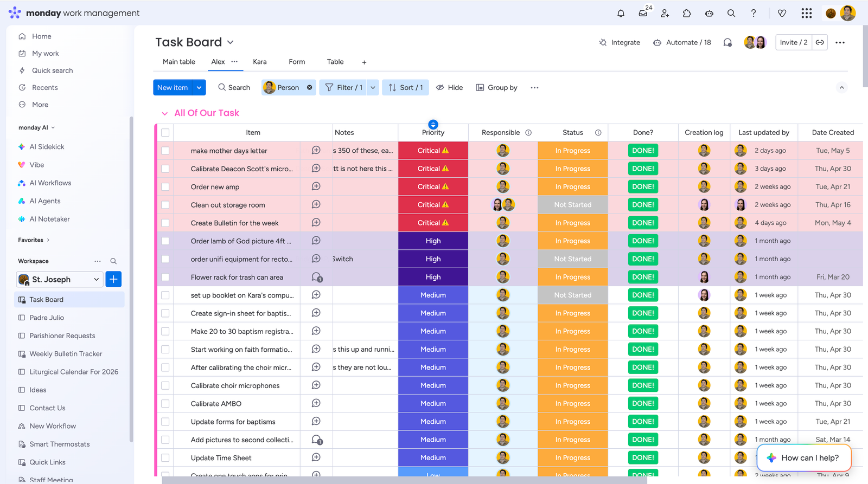Click the heart favorites icon in top bar

(782, 14)
